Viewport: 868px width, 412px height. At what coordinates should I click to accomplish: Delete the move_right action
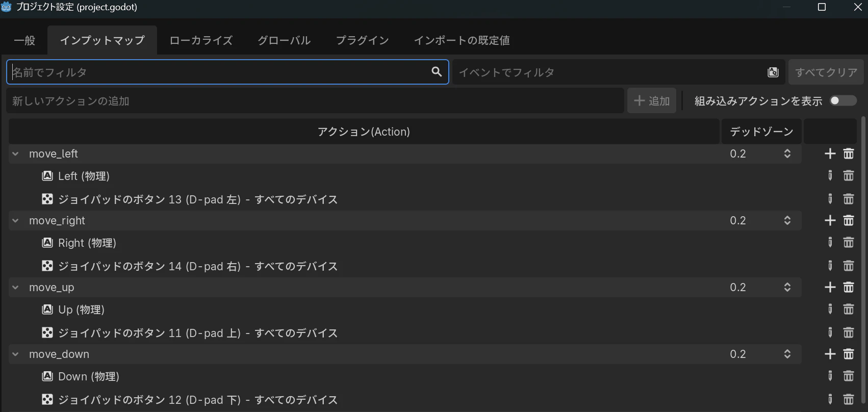849,220
